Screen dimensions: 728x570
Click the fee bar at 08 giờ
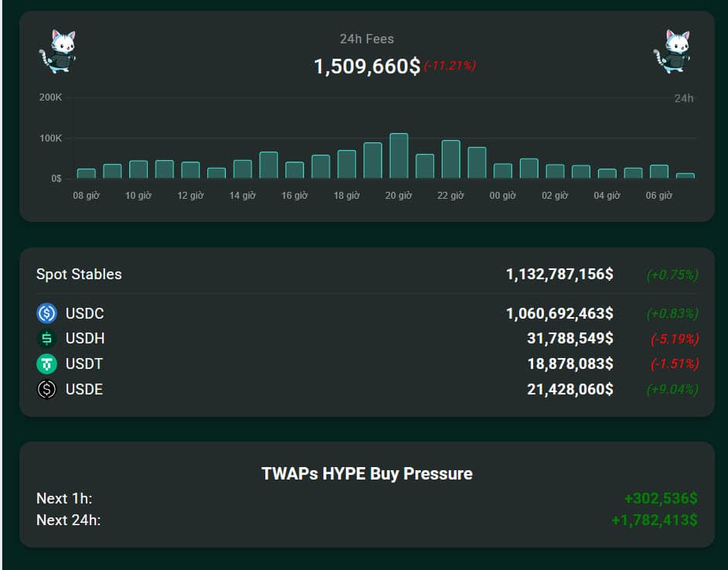(86, 173)
